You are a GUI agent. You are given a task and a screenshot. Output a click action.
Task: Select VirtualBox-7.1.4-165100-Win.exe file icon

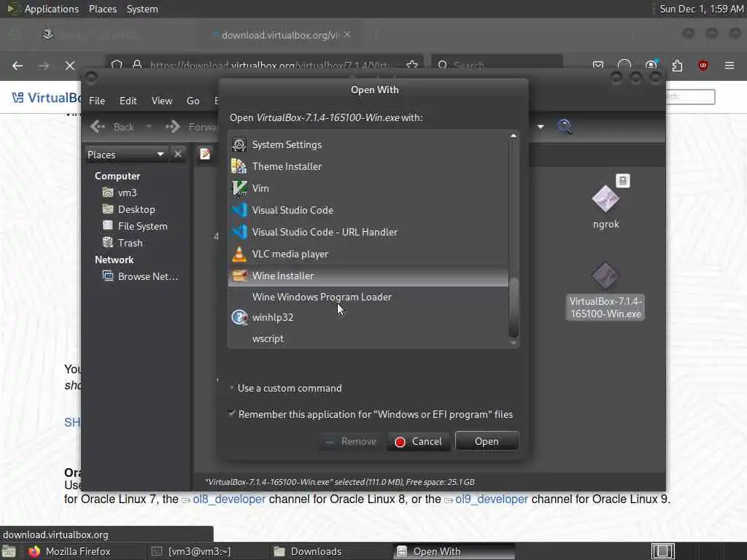605,276
